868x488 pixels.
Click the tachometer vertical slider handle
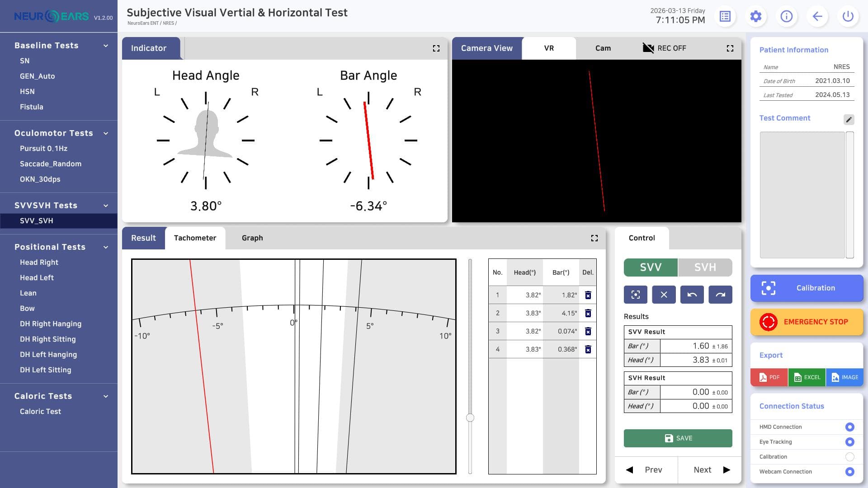point(470,418)
